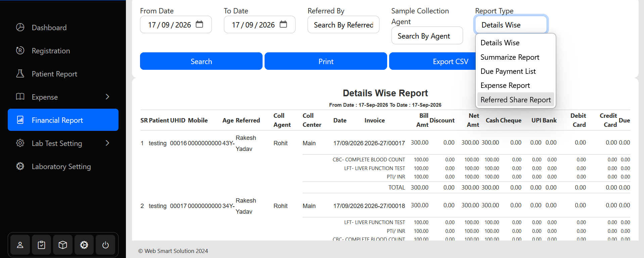The width and height of the screenshot is (644, 258).
Task: Click the Export CSV button
Action: (x=450, y=61)
